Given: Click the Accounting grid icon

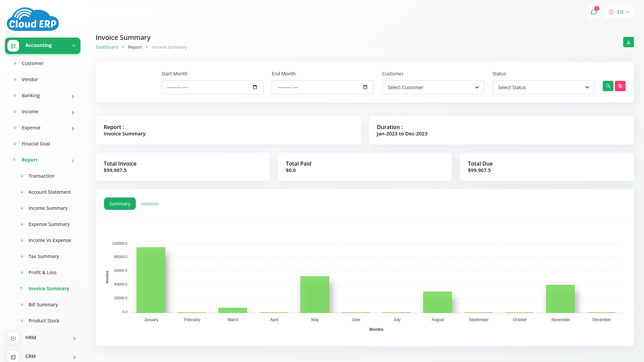Looking at the screenshot, I should pos(13,46).
